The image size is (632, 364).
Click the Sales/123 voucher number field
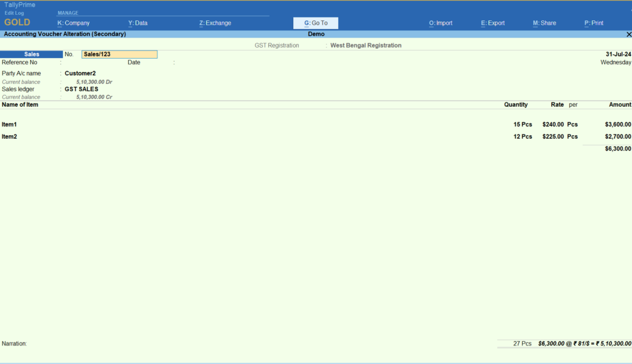click(x=119, y=54)
